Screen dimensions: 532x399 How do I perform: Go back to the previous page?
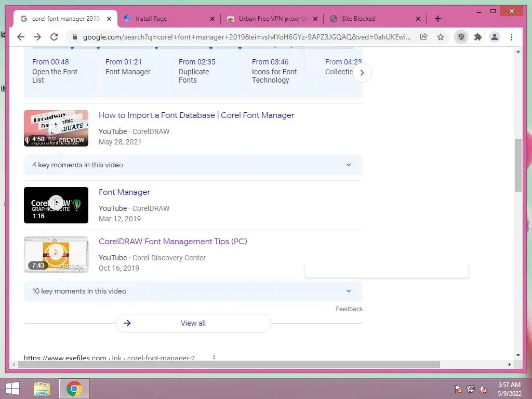(21, 37)
